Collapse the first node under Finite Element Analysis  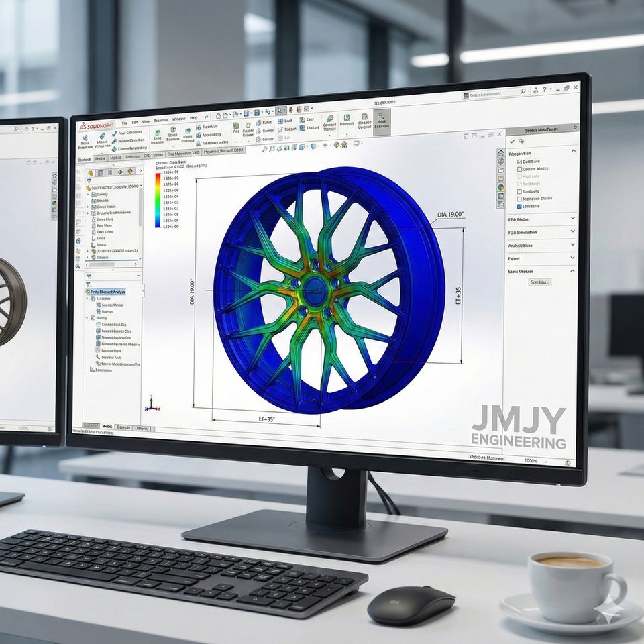pos(87,299)
